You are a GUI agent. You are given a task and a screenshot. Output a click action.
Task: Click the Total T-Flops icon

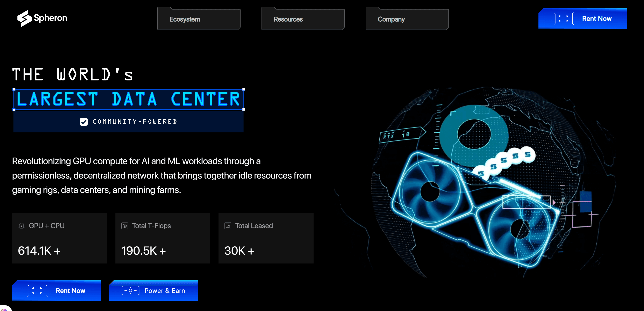124,226
